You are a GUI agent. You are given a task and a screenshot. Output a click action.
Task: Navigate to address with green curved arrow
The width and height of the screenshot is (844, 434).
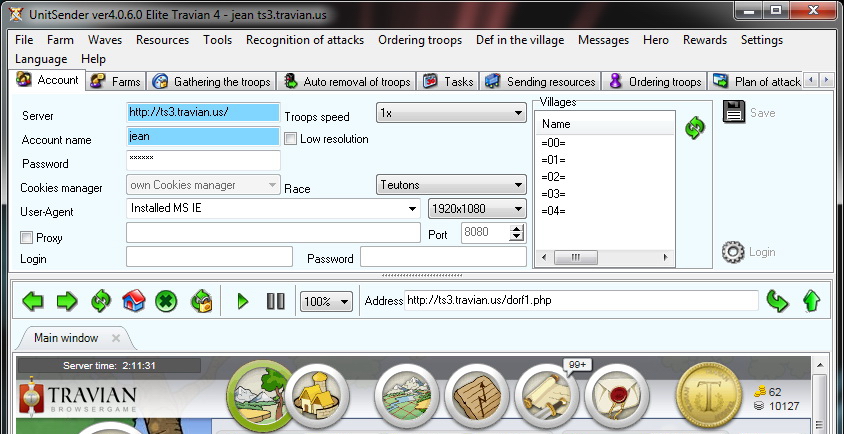pos(777,300)
